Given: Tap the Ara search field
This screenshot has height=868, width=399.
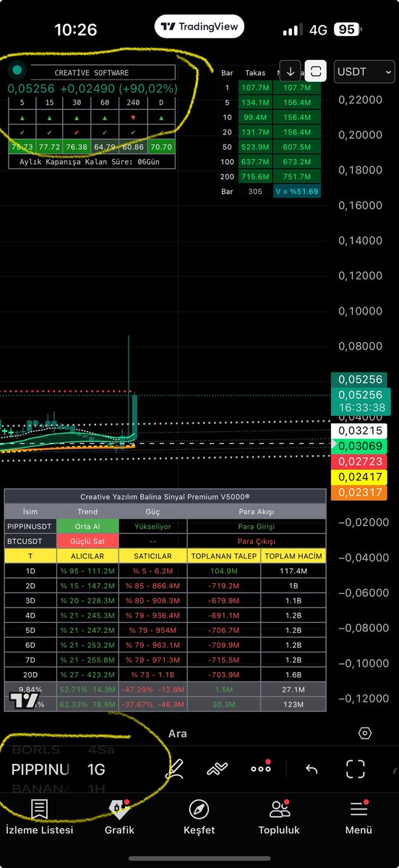Looking at the screenshot, I should tap(178, 733).
